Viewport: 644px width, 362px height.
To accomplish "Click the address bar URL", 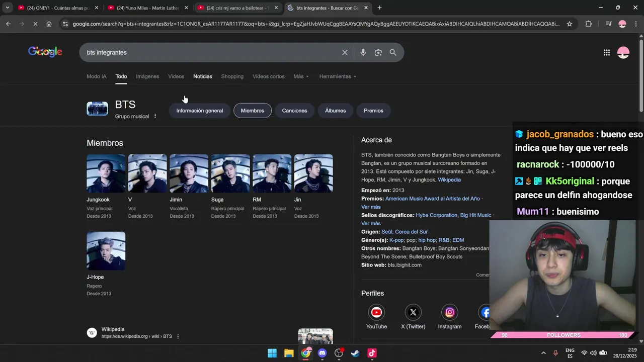I will pos(316,24).
